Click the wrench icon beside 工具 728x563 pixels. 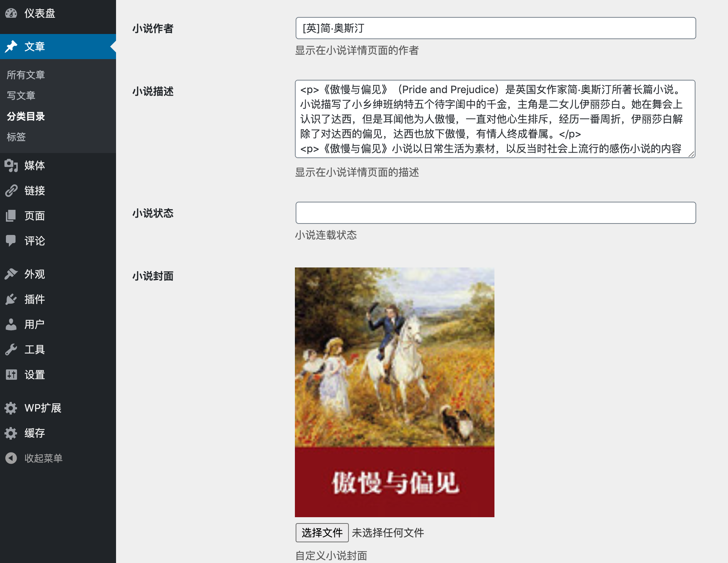[11, 349]
